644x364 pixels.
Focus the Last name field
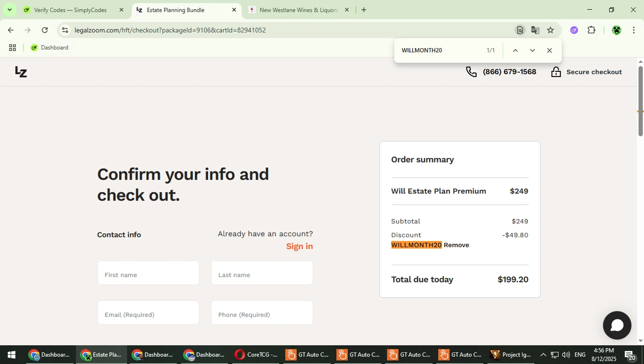coord(262,273)
